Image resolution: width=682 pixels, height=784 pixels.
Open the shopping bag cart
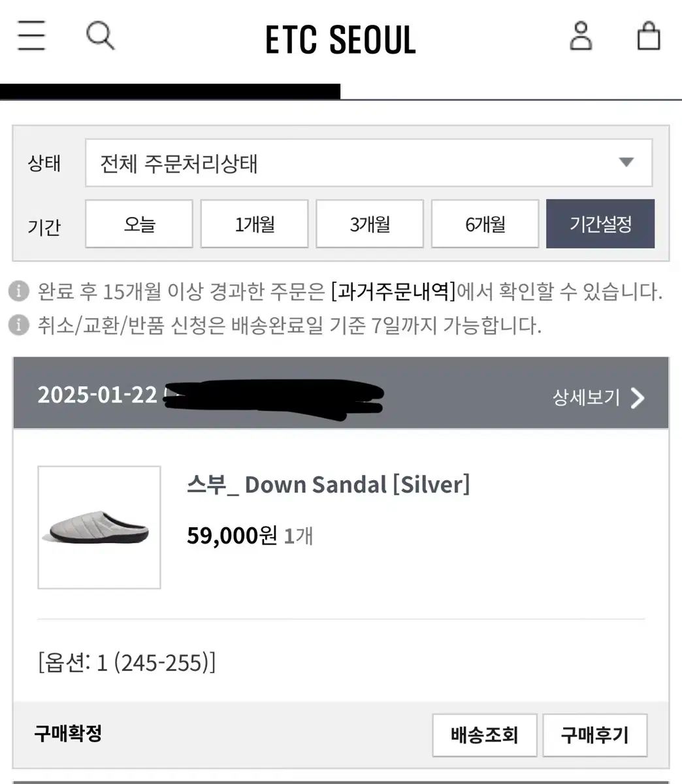tap(648, 36)
